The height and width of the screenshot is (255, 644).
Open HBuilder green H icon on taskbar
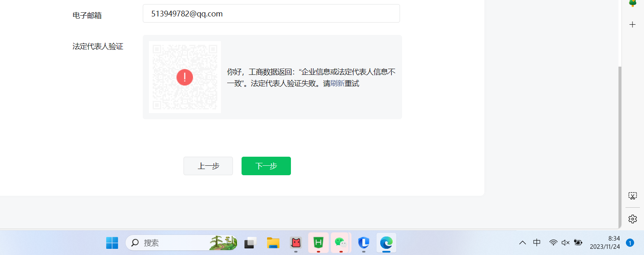click(319, 243)
